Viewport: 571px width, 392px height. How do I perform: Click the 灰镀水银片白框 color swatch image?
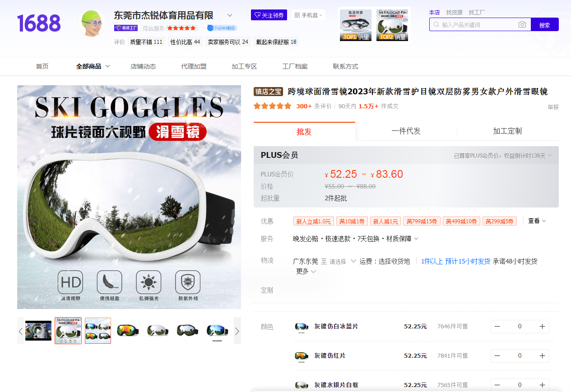tap(301, 385)
